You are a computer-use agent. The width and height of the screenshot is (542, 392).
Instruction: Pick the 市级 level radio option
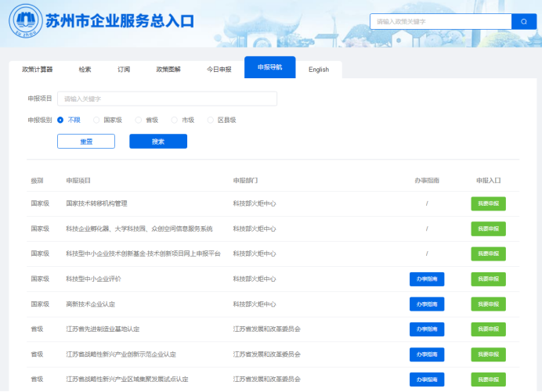[174, 120]
